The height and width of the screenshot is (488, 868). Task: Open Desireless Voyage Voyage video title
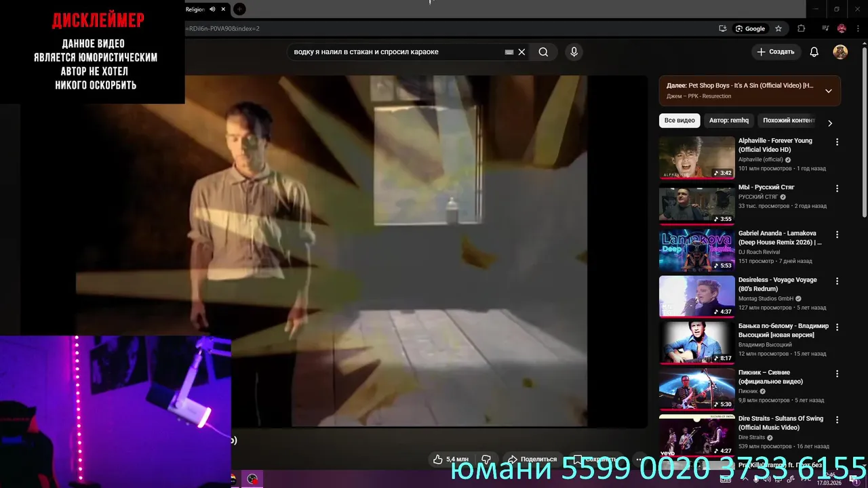(778, 284)
